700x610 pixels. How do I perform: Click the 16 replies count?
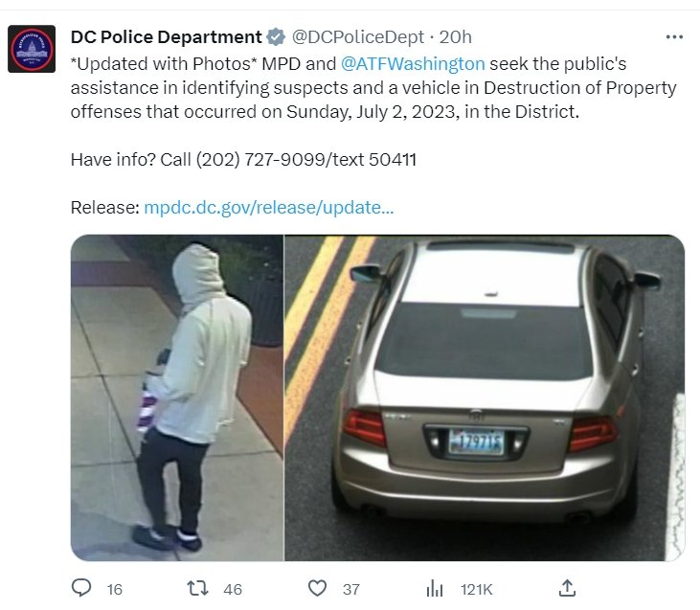point(115,590)
